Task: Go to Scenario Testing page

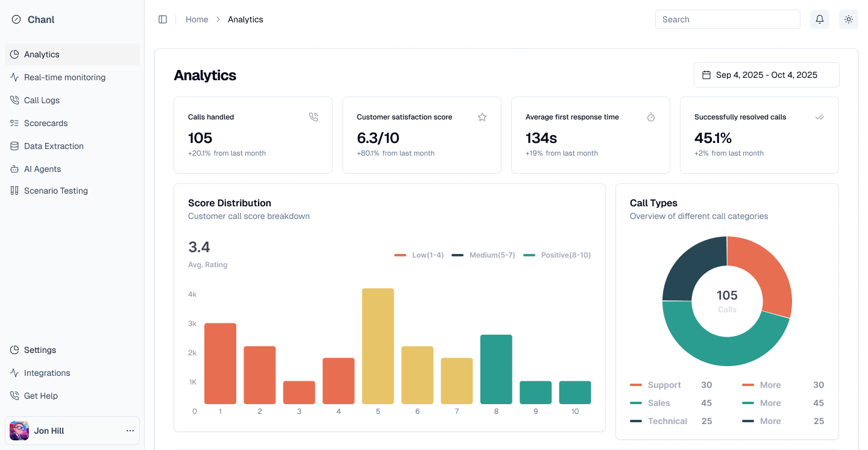Action: (55, 191)
